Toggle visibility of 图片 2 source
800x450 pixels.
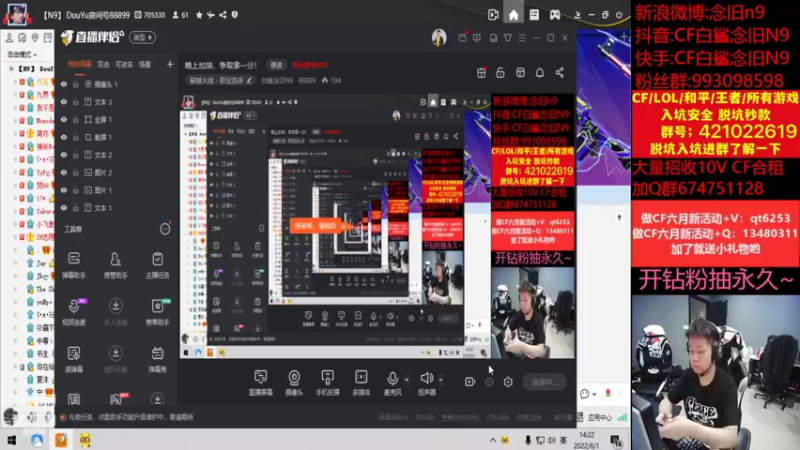(x=64, y=172)
